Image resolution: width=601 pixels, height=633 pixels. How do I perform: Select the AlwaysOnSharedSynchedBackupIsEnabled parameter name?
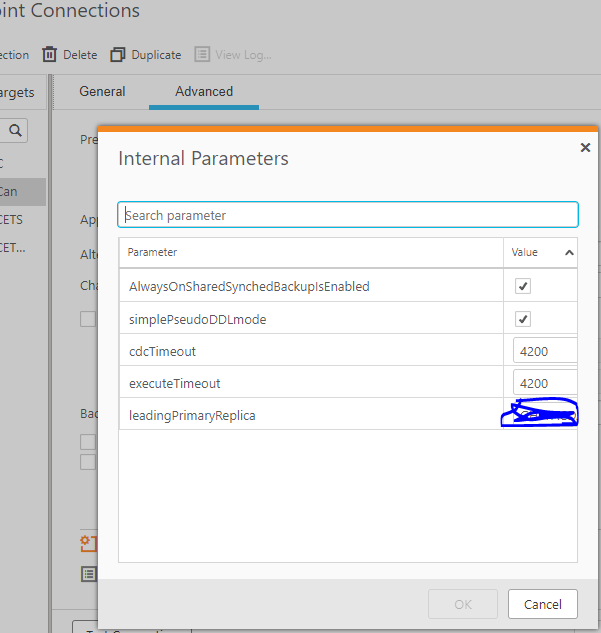(x=249, y=286)
